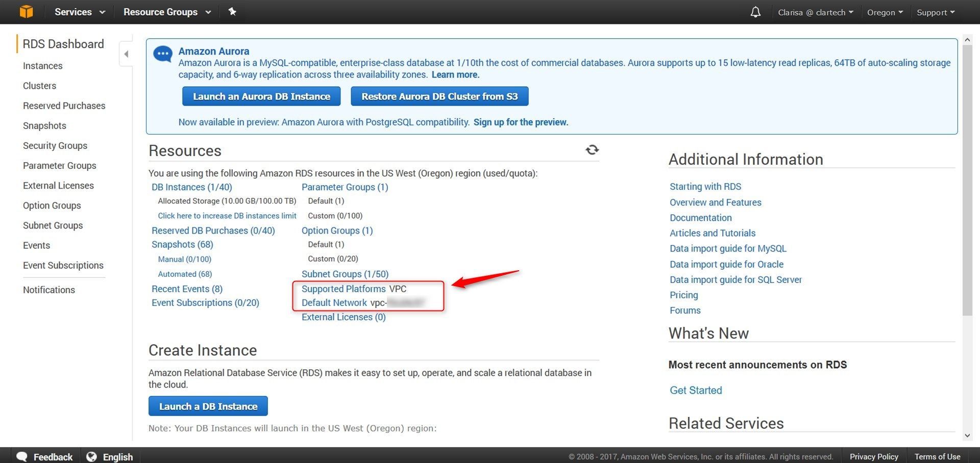Open Recent Events (8) link
The height and width of the screenshot is (463, 980).
tap(187, 289)
